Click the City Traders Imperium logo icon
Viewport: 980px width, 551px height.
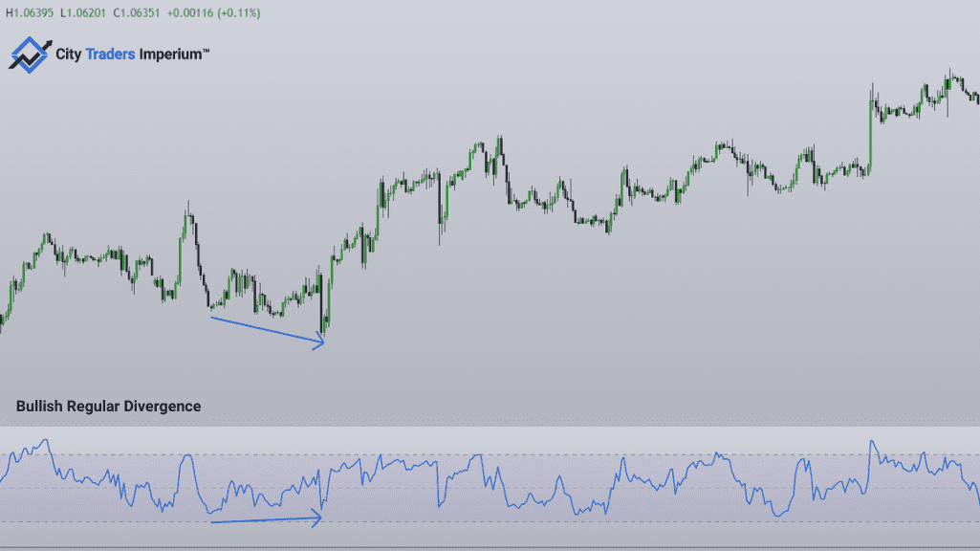(x=30, y=55)
